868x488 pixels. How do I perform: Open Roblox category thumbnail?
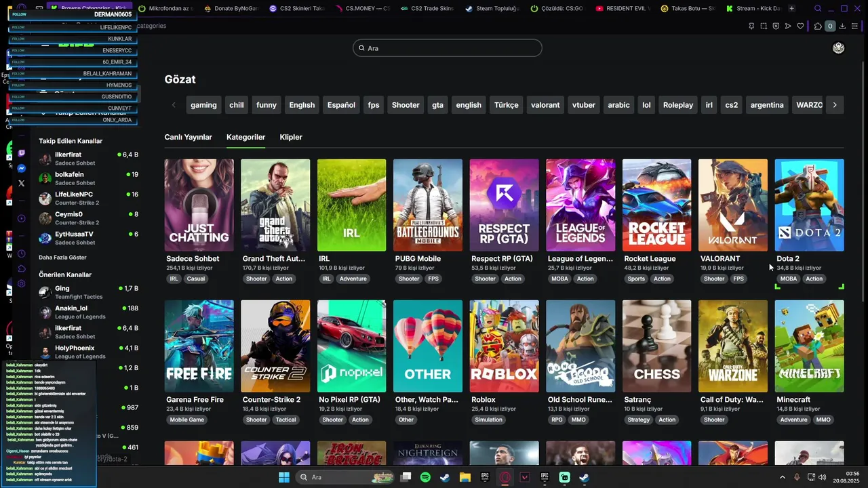(x=504, y=346)
